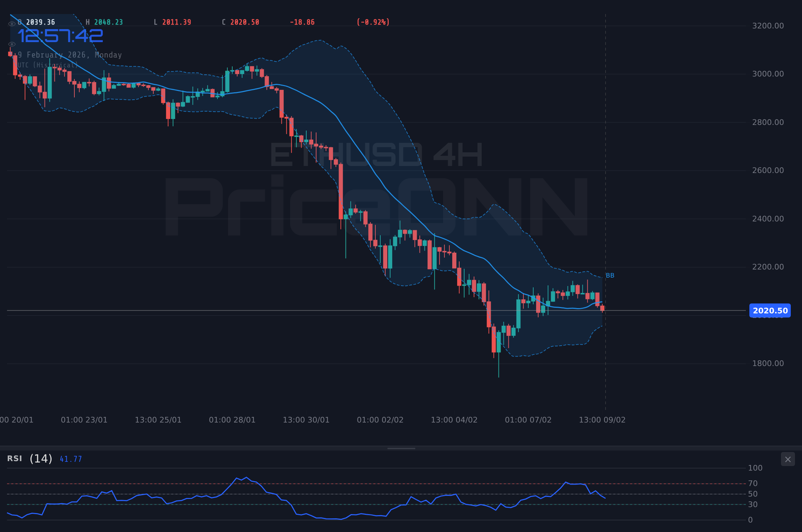
Task: Click the 01:00 02/02 time label
Action: click(x=380, y=420)
